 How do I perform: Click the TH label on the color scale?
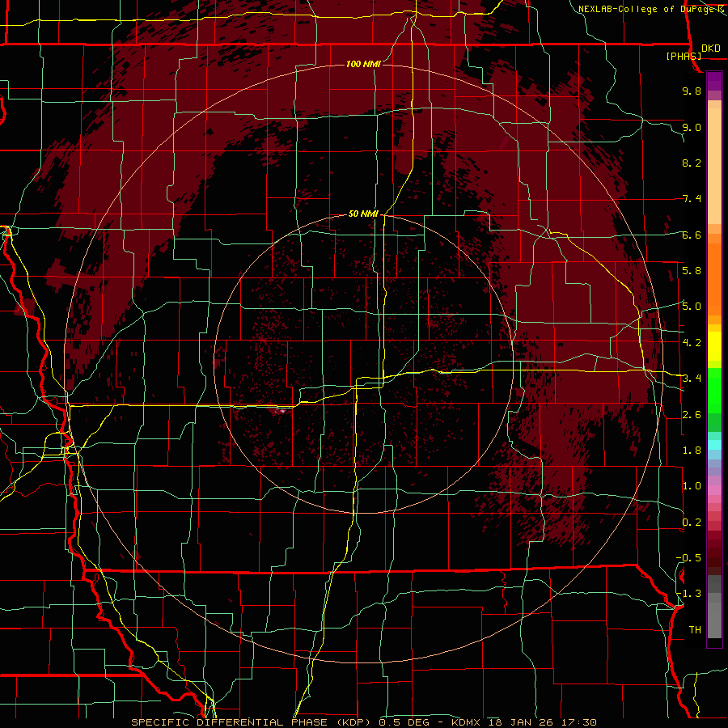pos(695,629)
